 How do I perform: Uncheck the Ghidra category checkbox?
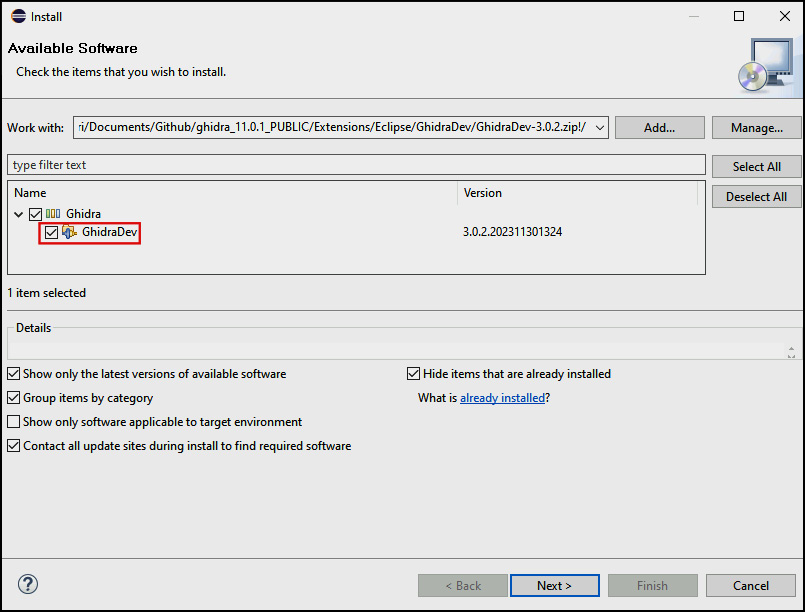point(35,214)
